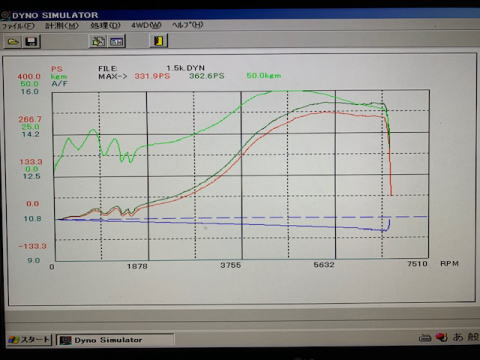Click the red IME tool tray icon
Image resolution: width=480 pixels, height=360 pixels.
click(442, 337)
